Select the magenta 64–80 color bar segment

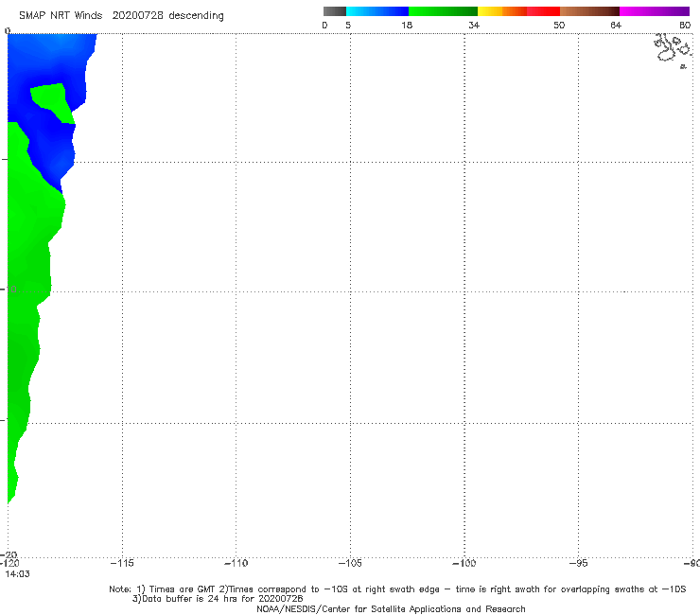(x=655, y=11)
